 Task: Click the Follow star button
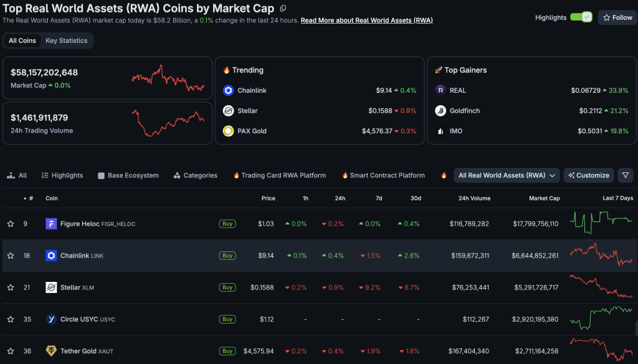point(617,17)
